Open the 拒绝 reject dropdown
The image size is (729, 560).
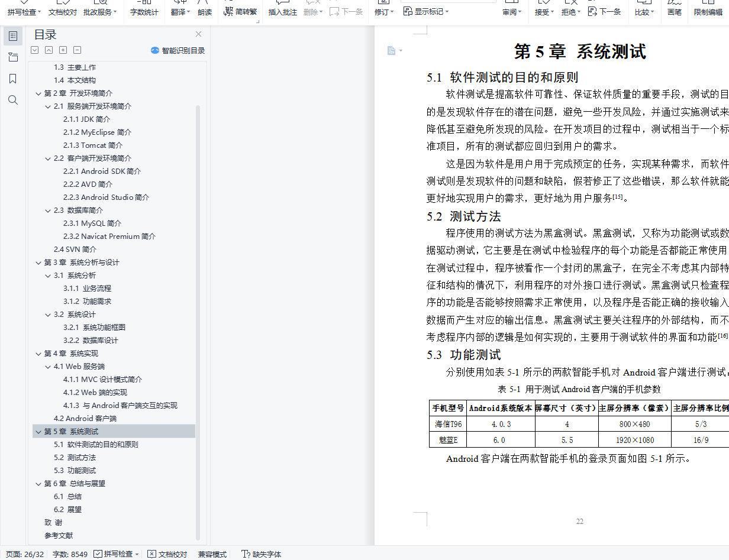570,12
